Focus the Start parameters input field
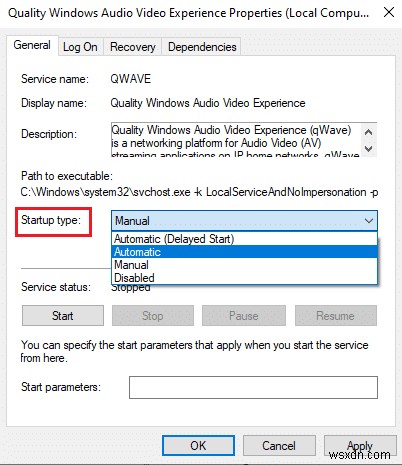402x465 pixels. [253, 387]
